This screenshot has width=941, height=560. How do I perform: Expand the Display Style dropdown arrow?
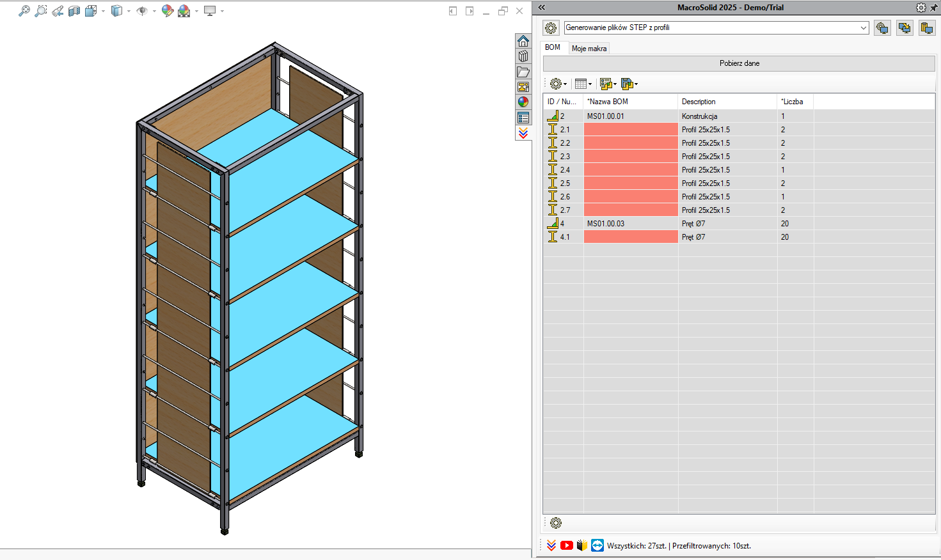tap(129, 11)
